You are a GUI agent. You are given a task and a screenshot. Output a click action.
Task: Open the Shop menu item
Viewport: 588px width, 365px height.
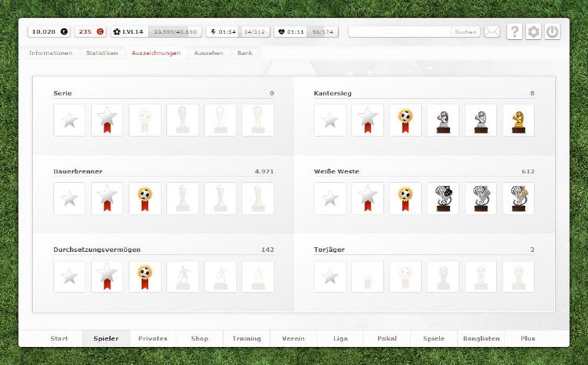[199, 338]
